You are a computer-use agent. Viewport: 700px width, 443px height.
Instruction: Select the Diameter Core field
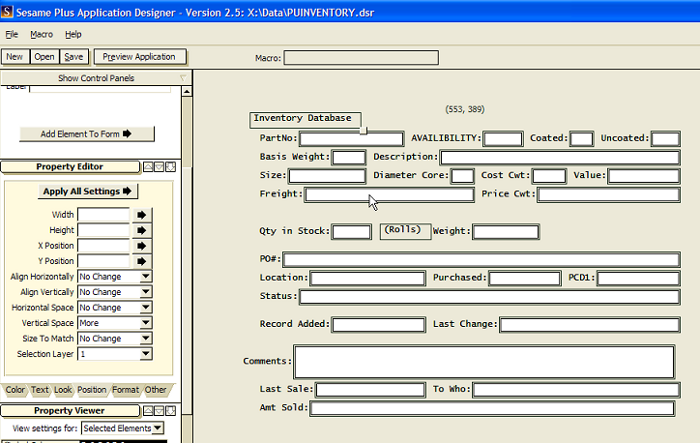click(462, 176)
